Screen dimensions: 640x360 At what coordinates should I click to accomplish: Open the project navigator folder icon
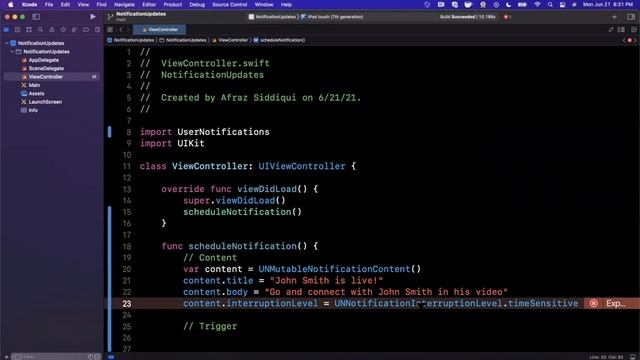6,30
